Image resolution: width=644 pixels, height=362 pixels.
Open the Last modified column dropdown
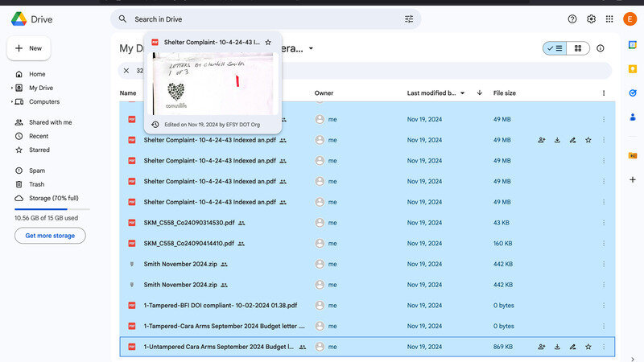[463, 93]
